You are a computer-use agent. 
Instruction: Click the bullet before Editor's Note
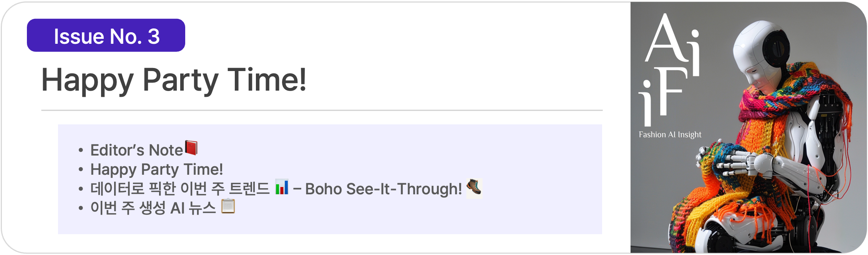[x=81, y=150]
